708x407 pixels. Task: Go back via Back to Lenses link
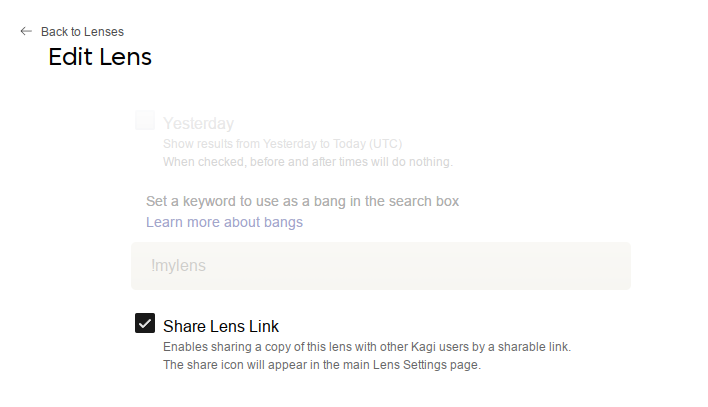82,32
